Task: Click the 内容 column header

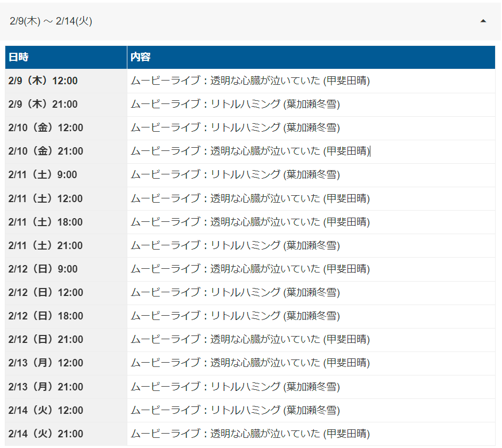Action: (x=311, y=58)
